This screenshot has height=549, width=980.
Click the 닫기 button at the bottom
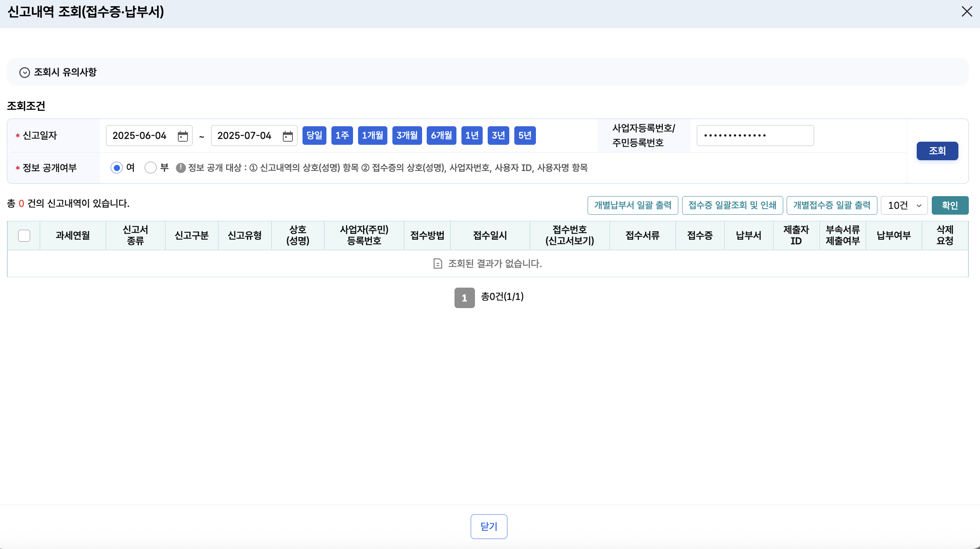(x=489, y=526)
